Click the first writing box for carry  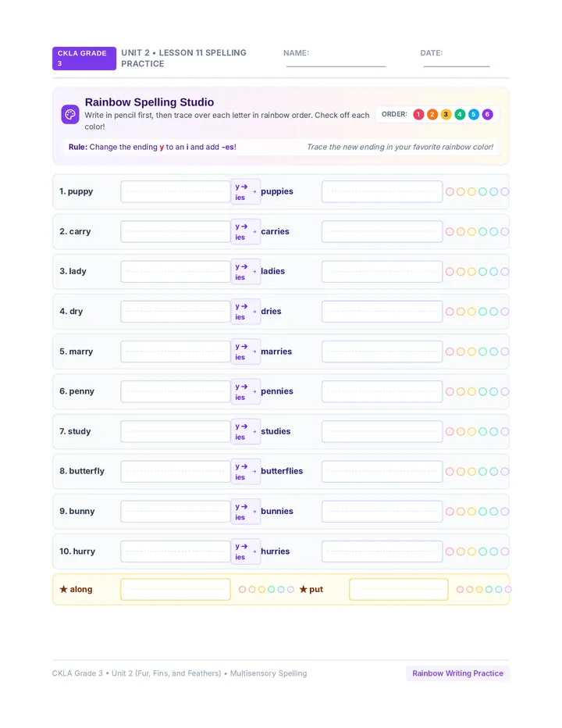pos(176,231)
